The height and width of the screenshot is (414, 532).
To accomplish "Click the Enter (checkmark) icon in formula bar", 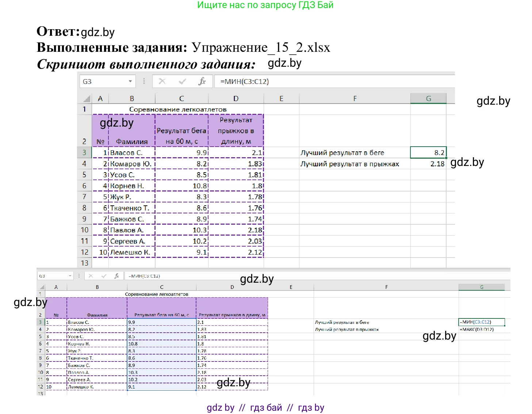I will (181, 81).
